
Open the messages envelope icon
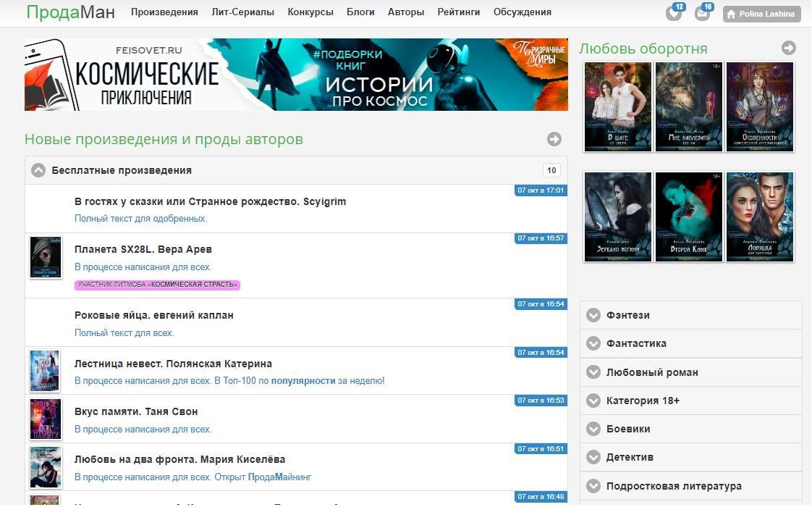click(701, 14)
